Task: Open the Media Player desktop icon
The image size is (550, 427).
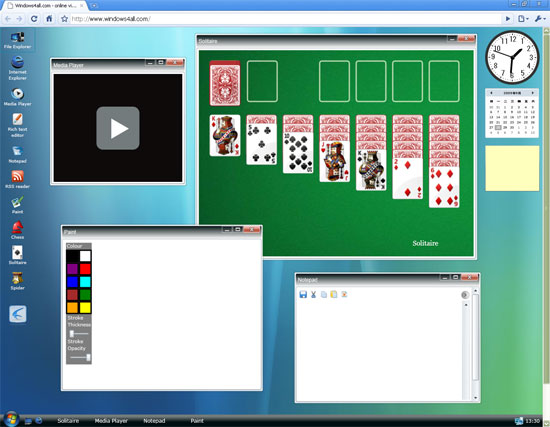Action: tap(18, 96)
